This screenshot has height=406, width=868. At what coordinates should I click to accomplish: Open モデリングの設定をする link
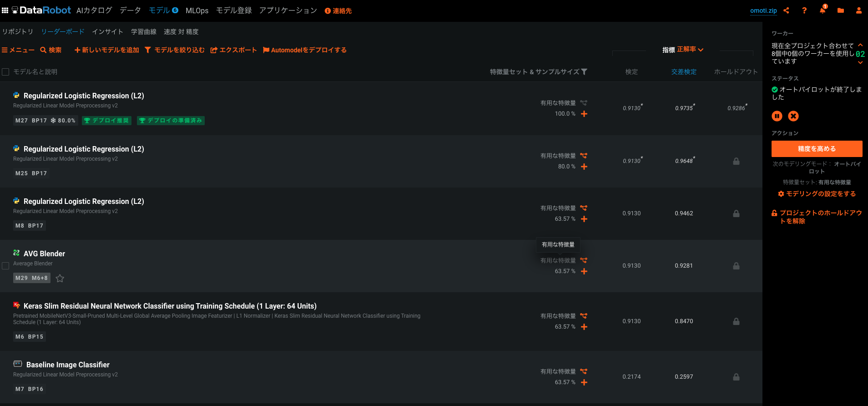coord(817,194)
